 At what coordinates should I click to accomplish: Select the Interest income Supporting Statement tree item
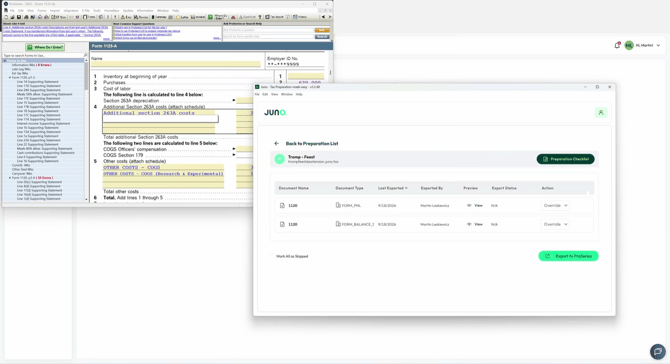click(43, 123)
